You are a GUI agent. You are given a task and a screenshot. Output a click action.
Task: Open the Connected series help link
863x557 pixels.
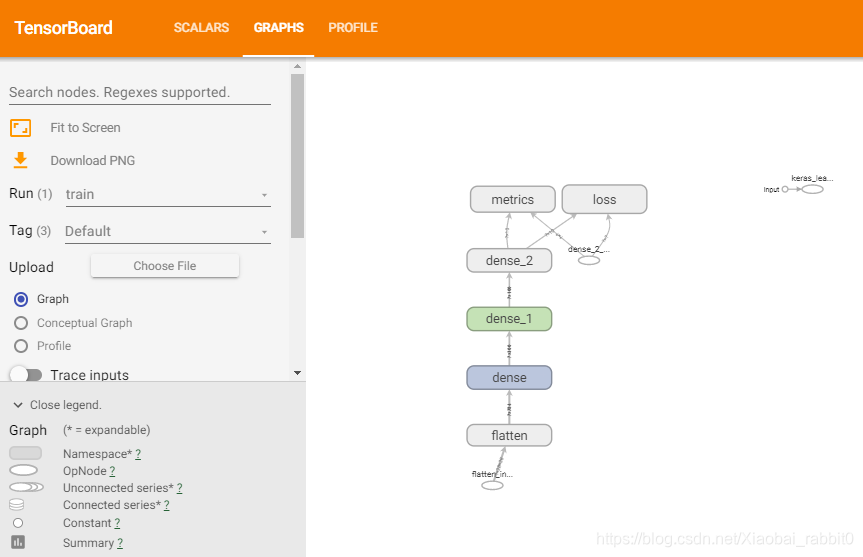pyautogui.click(x=166, y=505)
